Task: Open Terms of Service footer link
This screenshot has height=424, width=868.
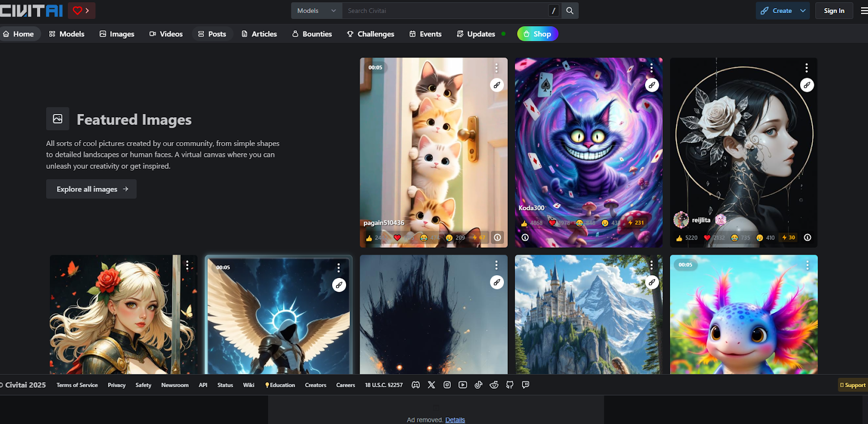Action: click(77, 385)
